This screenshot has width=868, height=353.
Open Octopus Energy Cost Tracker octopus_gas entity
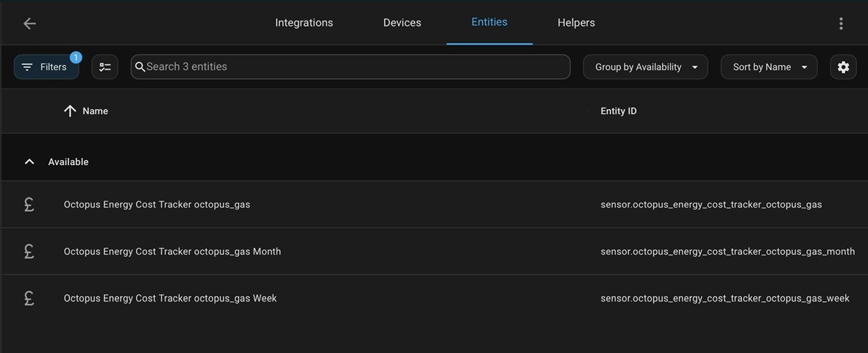click(x=157, y=205)
